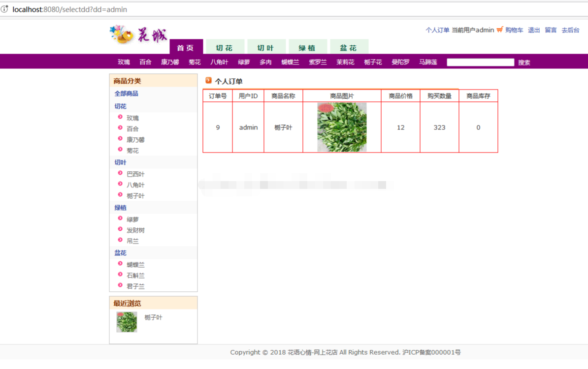
Task: Select 康乃馨 in purple nav bar
Action: (170, 62)
